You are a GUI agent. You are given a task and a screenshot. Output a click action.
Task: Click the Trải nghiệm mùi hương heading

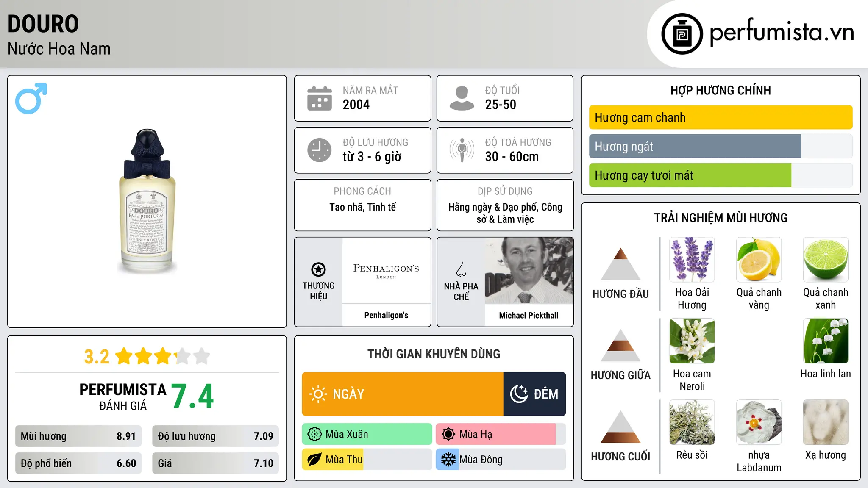click(721, 218)
